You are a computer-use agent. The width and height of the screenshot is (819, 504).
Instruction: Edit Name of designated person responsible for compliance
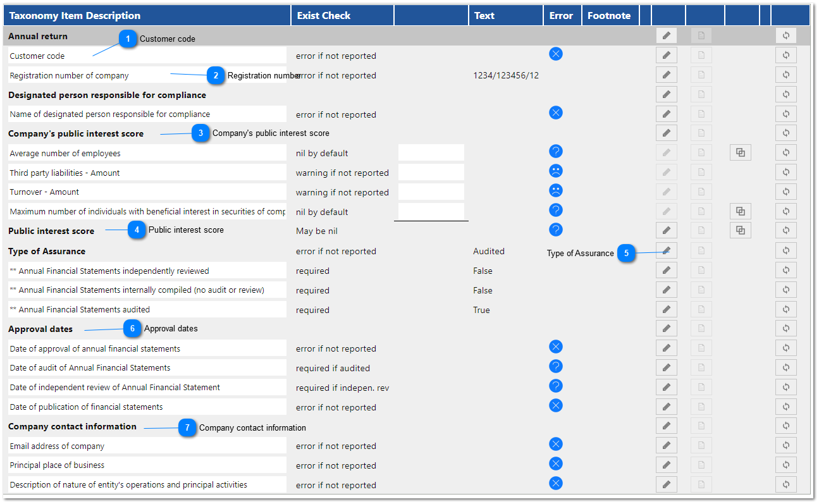(x=666, y=114)
